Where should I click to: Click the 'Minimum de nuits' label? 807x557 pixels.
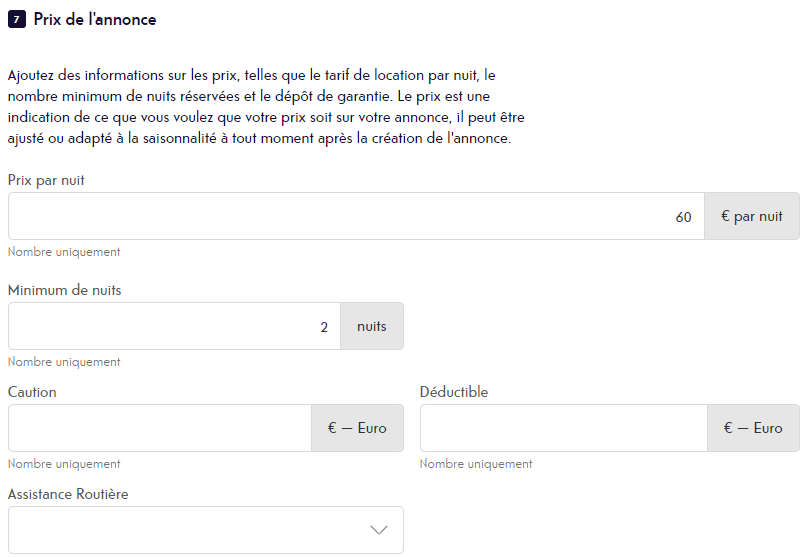(x=65, y=290)
